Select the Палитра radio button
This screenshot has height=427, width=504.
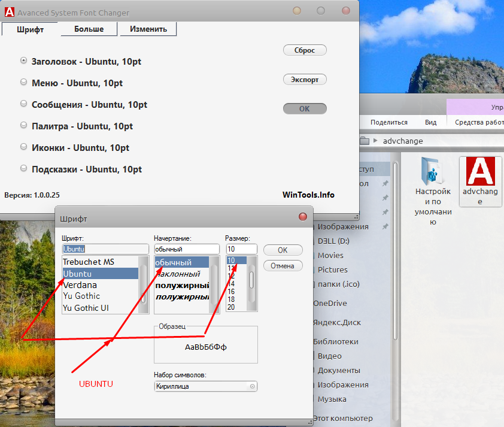23,125
